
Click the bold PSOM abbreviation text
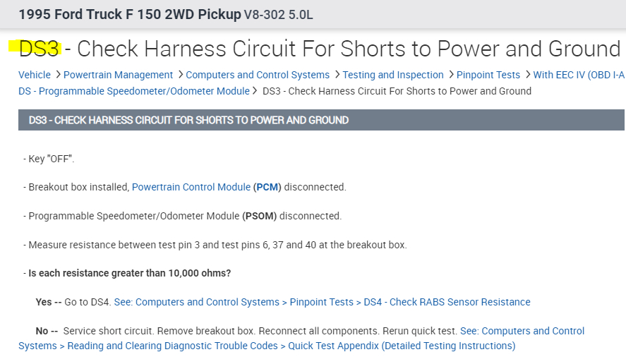259,217
